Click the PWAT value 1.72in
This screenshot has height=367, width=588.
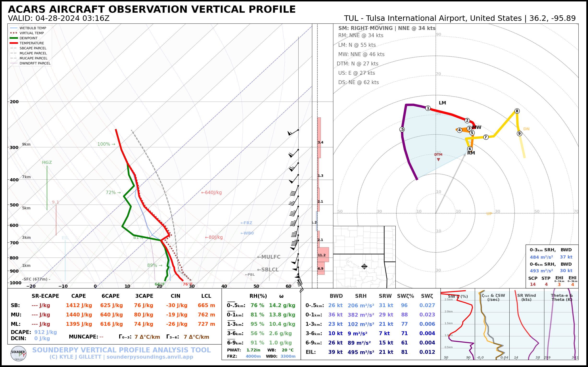coord(253,350)
